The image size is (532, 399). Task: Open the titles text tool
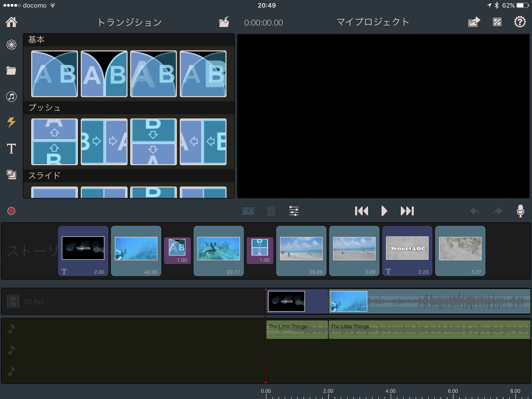click(11, 149)
